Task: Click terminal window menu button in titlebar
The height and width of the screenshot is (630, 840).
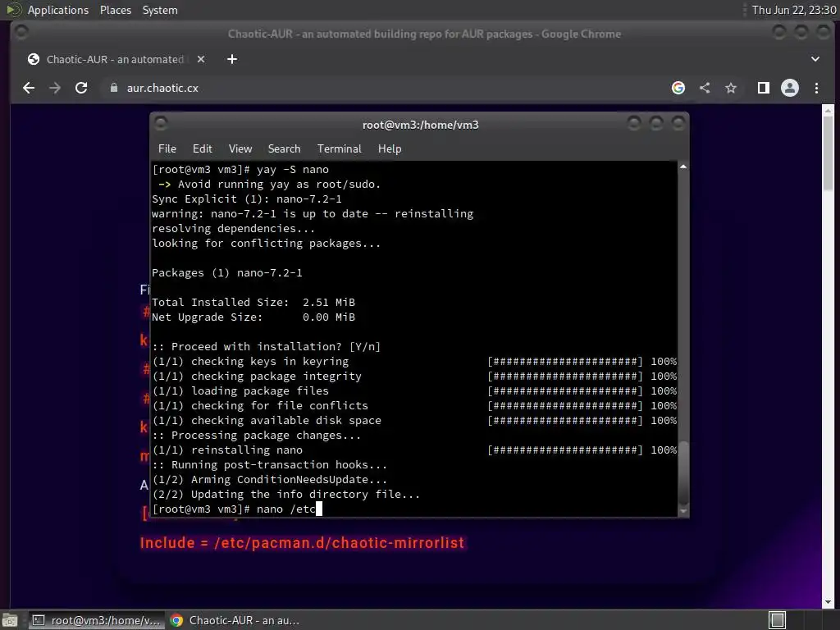Action: coord(162,124)
